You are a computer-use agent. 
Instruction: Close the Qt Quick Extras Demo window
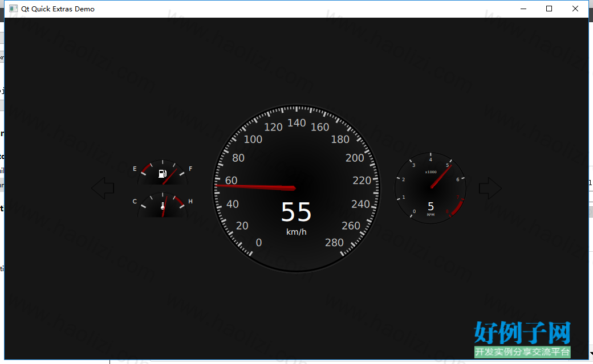click(x=575, y=9)
